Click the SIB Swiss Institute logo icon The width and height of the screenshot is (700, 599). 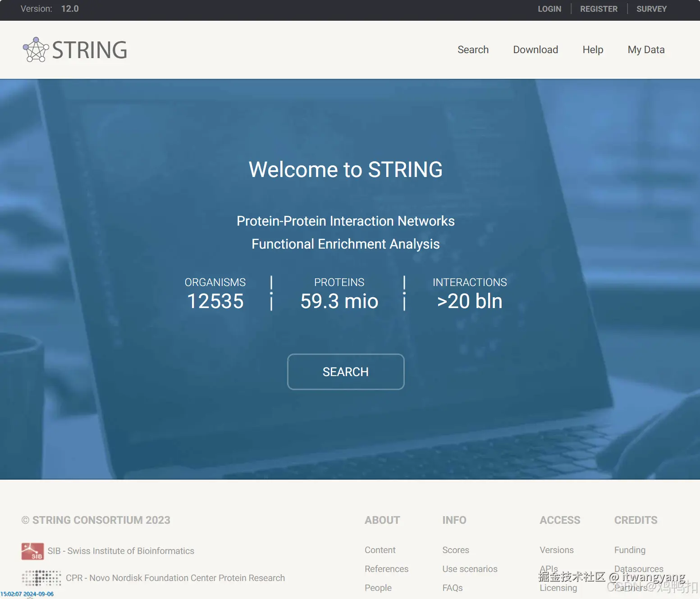tap(32, 551)
